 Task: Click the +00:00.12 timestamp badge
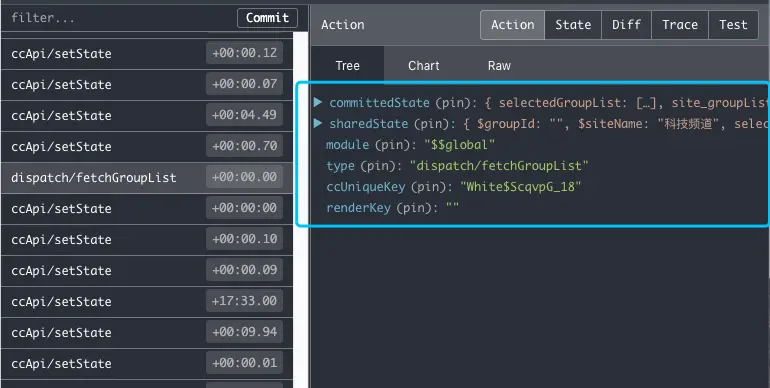click(x=245, y=53)
